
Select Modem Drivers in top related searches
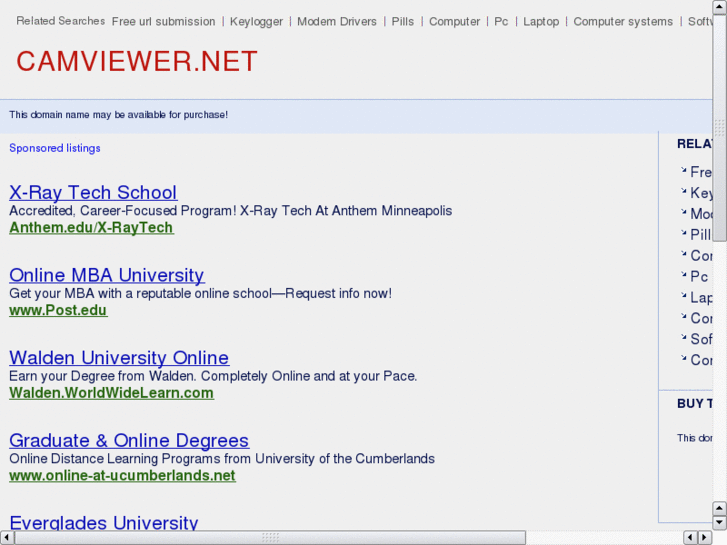tap(337, 21)
